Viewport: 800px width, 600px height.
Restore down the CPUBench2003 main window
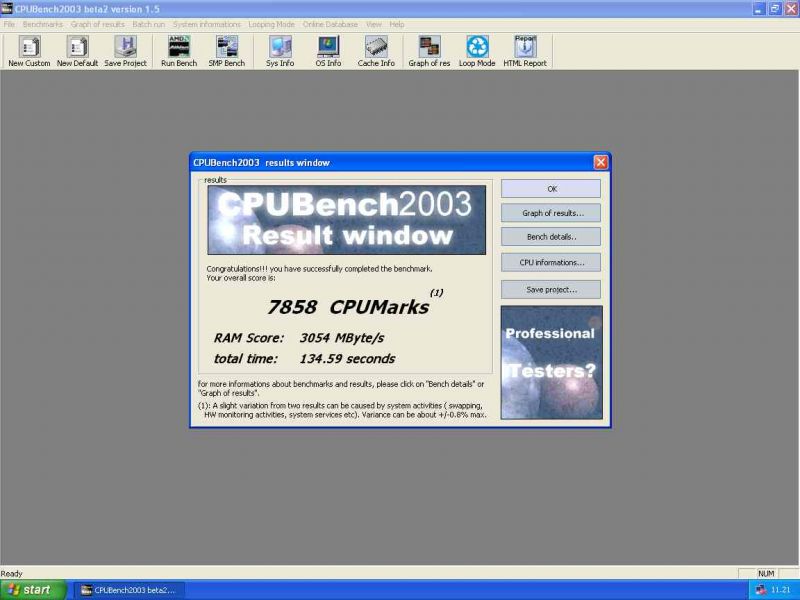coord(774,9)
